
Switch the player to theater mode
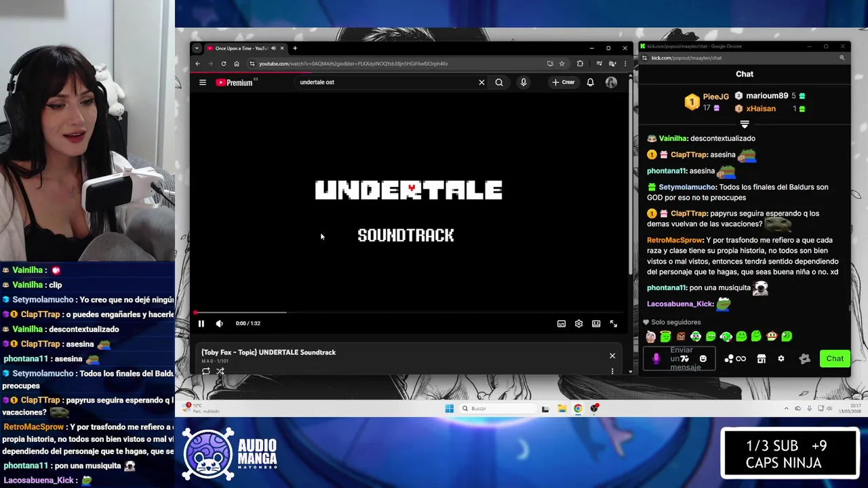click(596, 324)
